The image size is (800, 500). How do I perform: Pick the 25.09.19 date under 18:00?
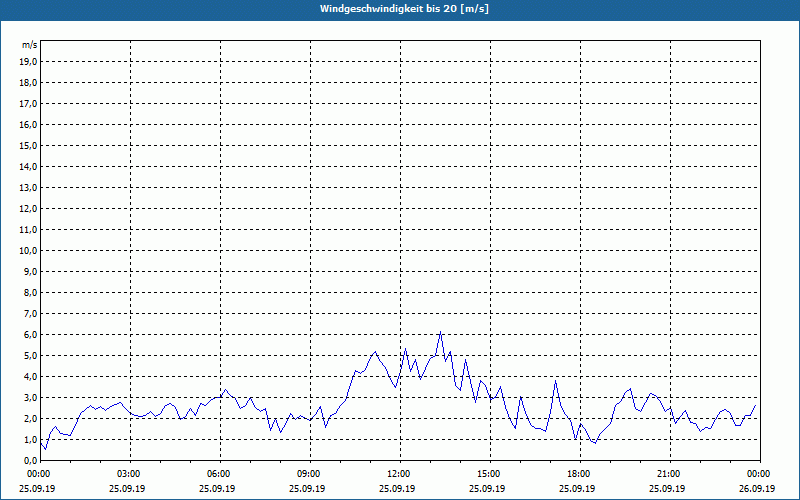click(577, 489)
